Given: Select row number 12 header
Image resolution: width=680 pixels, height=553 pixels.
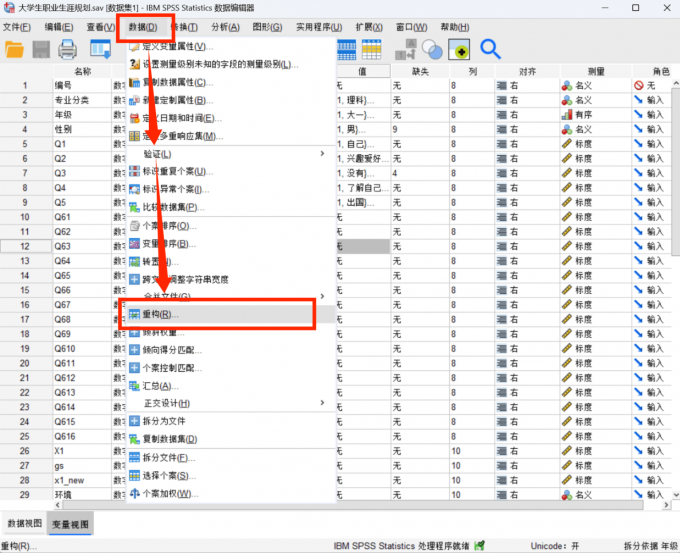Looking at the screenshot, I should click(25, 246).
